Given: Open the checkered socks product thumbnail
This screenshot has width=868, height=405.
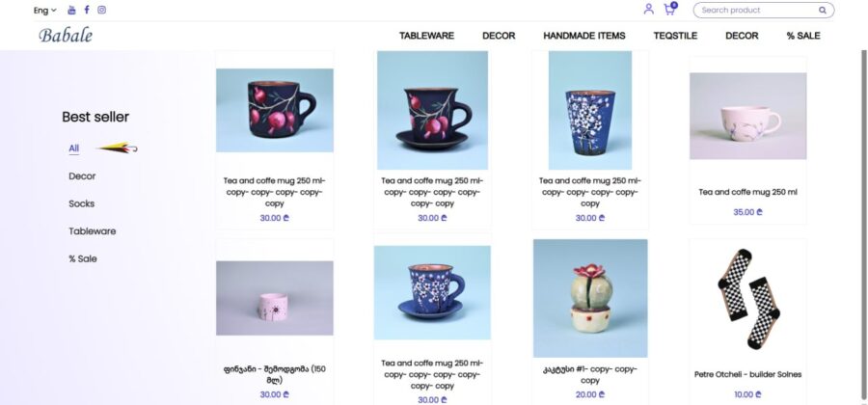Looking at the screenshot, I should [x=747, y=299].
